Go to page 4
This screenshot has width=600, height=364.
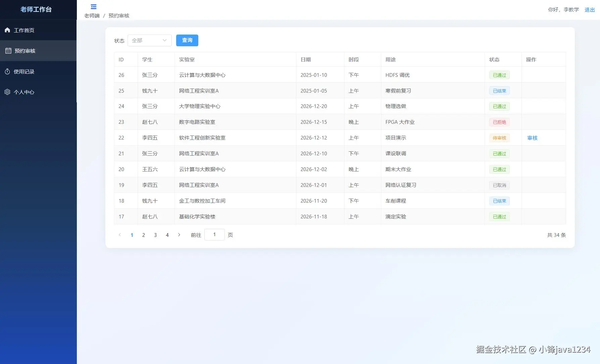coord(167,235)
